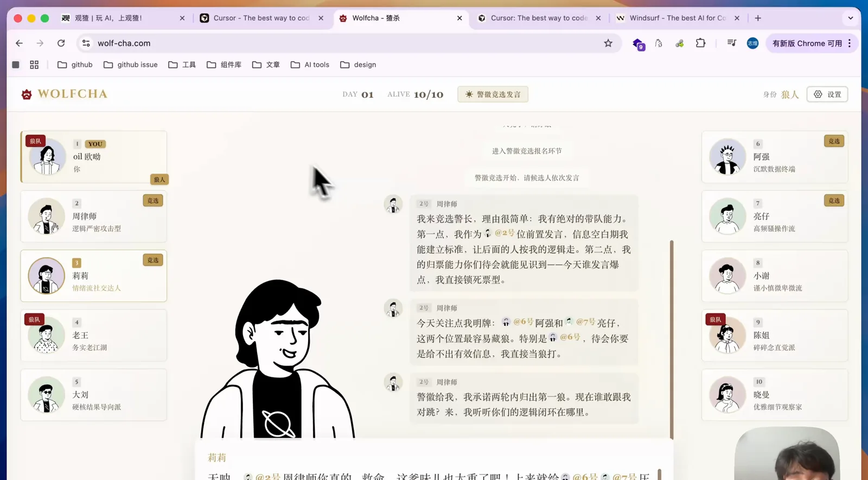Close the Wolfcha tab
This screenshot has width=868, height=480.
(459, 18)
